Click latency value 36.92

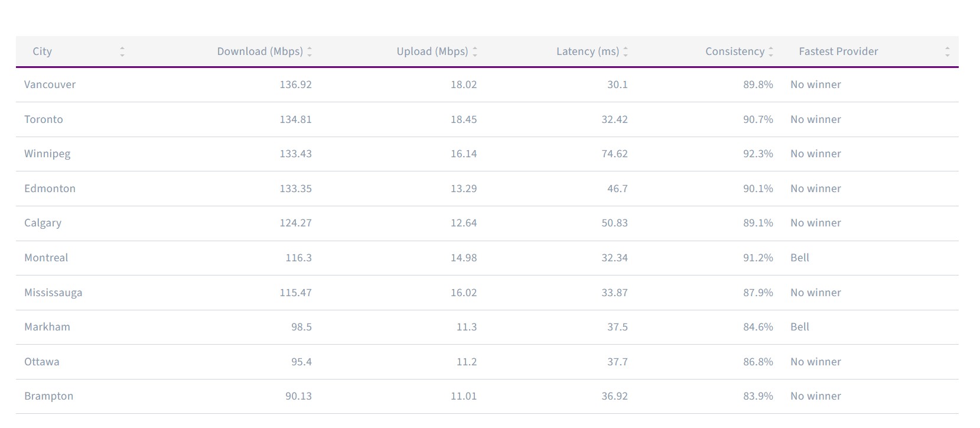(x=614, y=396)
